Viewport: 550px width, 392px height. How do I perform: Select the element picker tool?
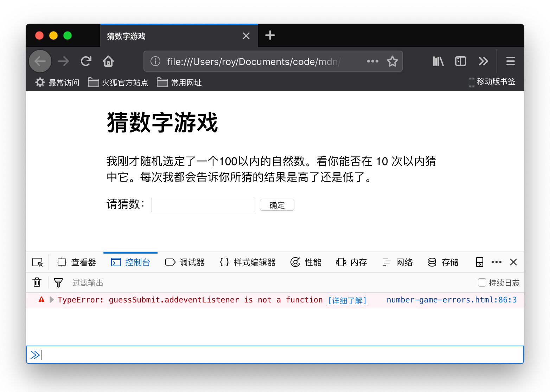tap(37, 262)
